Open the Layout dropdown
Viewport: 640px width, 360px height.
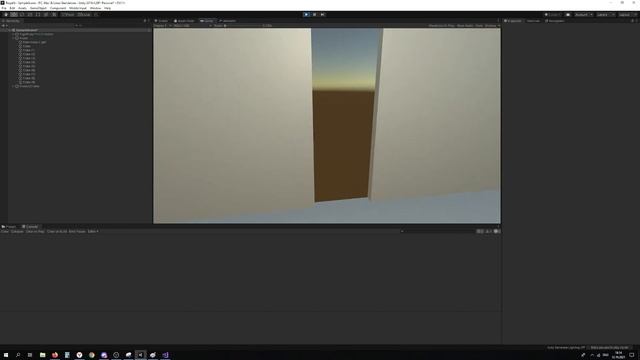coord(627,15)
